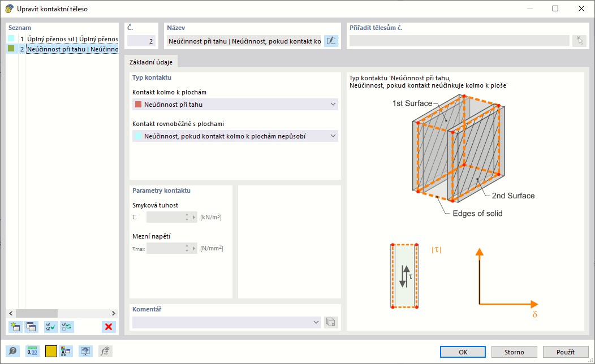
Task: Delete the selected item with red X
Action: pos(109,326)
